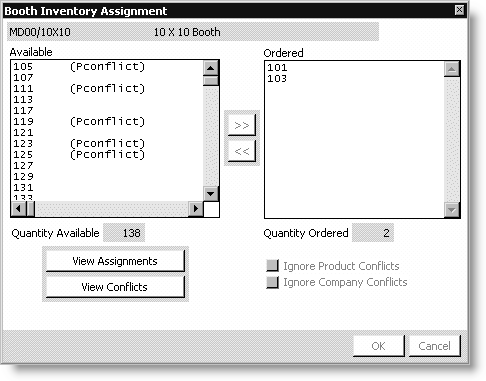Select booth 117 in Available list
This screenshot has height=381, width=486.
[107, 110]
